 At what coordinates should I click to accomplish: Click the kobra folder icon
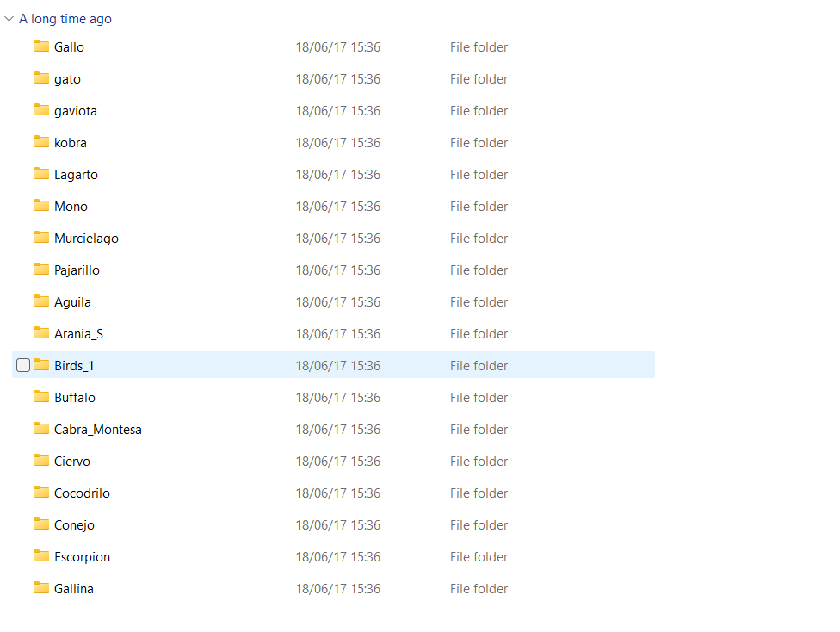(x=41, y=142)
